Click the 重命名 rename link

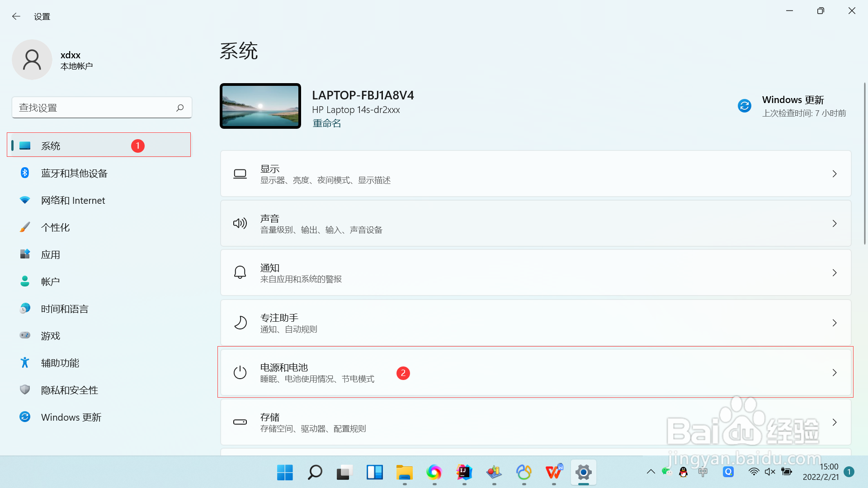326,123
